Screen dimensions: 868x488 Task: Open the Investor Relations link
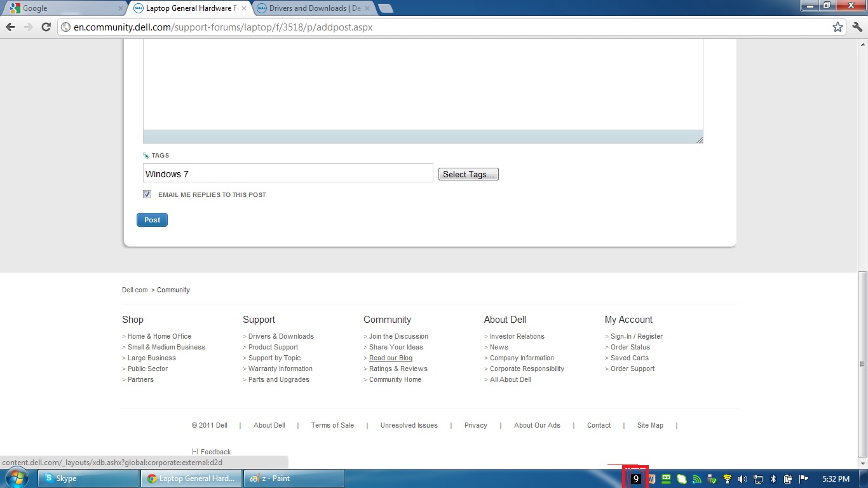coord(517,336)
